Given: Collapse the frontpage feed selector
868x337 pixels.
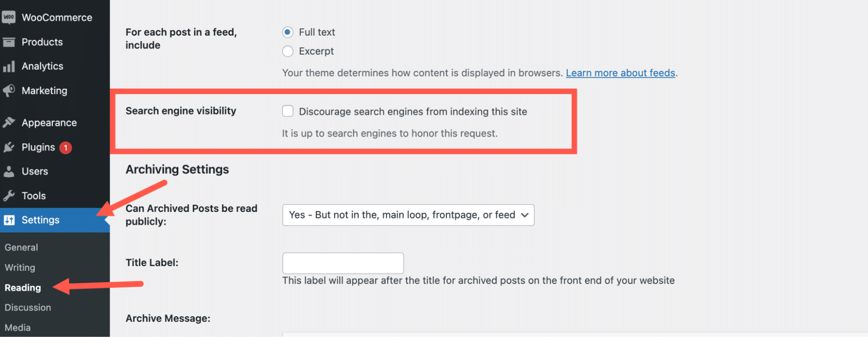Looking at the screenshot, I should pos(525,215).
